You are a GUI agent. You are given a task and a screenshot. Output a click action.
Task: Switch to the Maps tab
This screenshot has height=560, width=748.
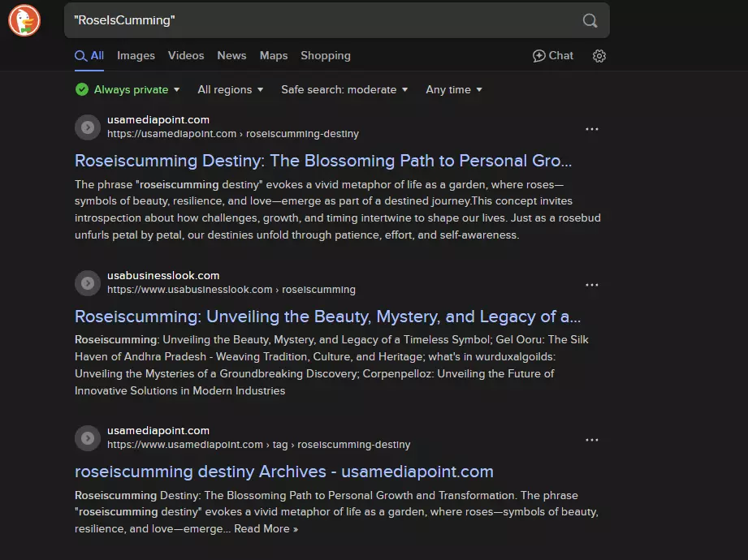[x=274, y=56]
